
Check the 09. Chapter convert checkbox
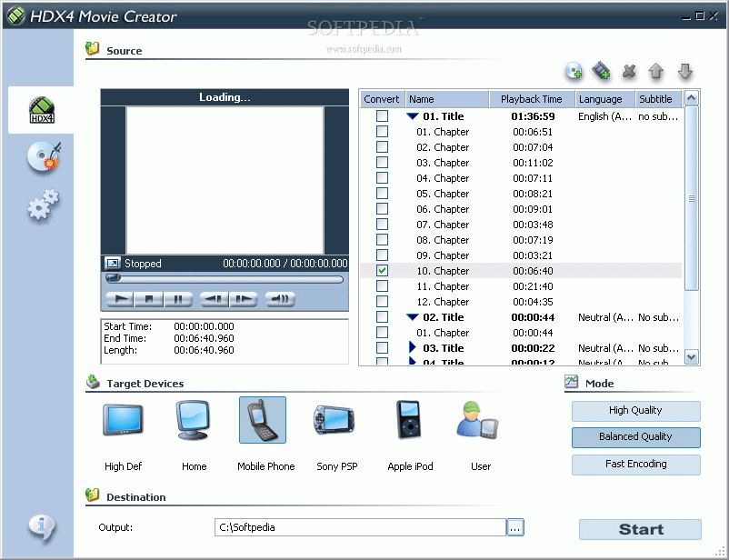(382, 255)
